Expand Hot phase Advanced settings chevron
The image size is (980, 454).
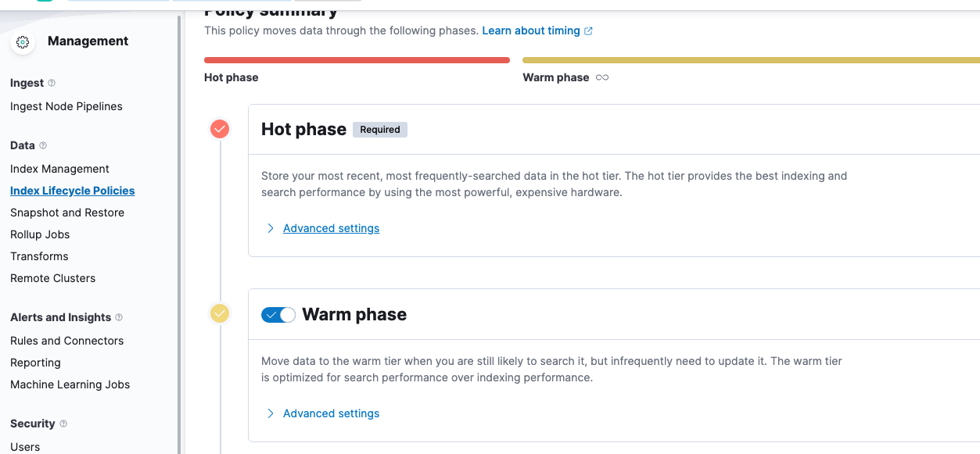(x=271, y=228)
